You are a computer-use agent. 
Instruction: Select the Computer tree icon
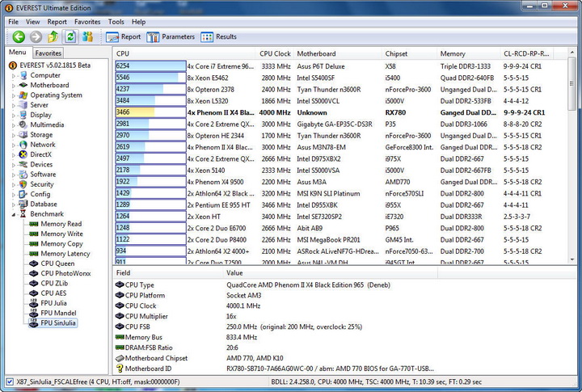click(23, 75)
